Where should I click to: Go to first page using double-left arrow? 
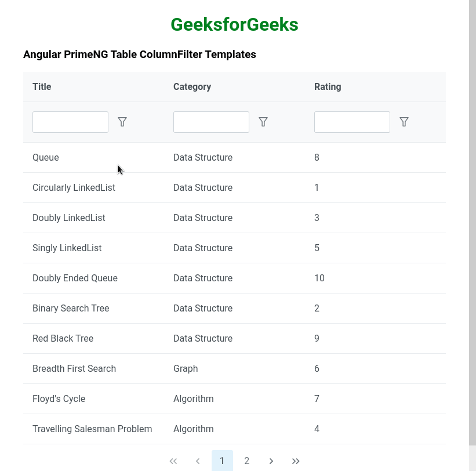point(173,461)
